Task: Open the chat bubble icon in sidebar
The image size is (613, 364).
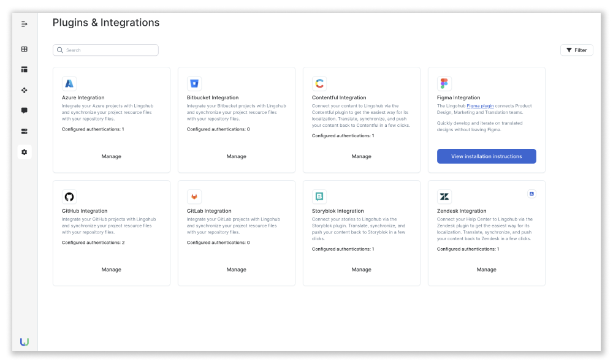Action: tap(25, 111)
